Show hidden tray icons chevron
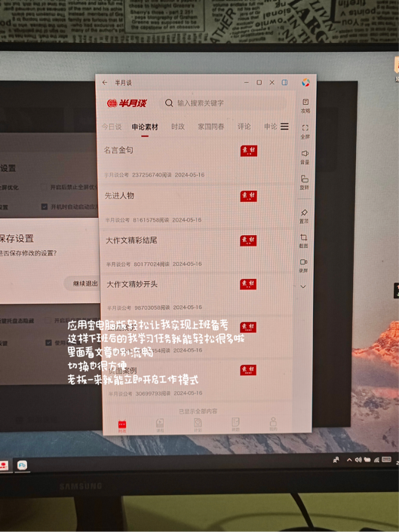 point(349,460)
